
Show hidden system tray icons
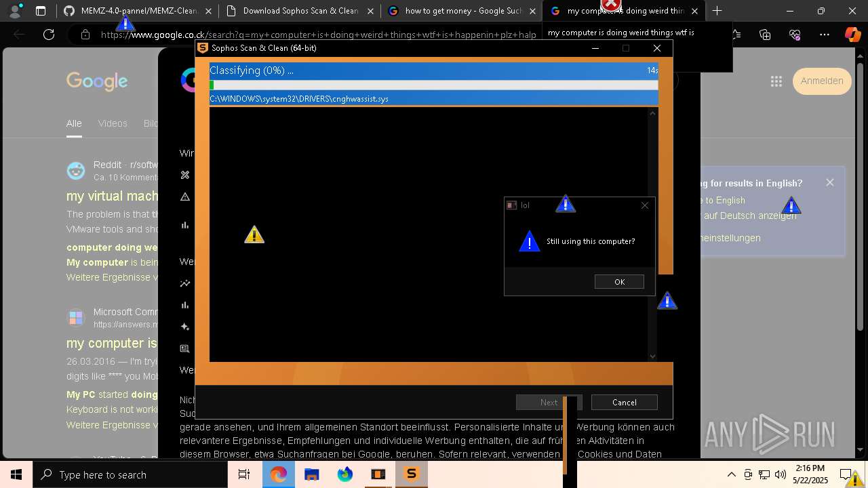pos(731,474)
